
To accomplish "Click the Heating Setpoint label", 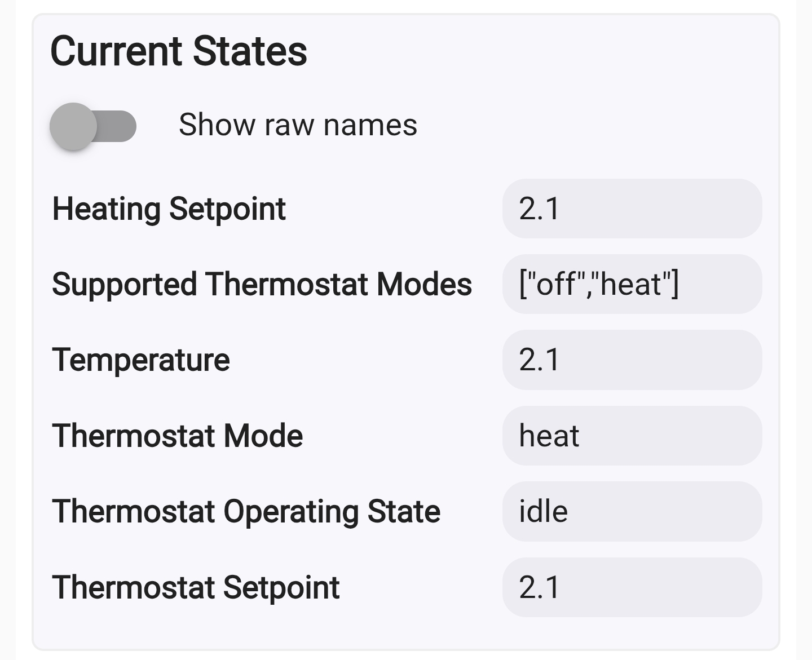I will click(x=169, y=209).
